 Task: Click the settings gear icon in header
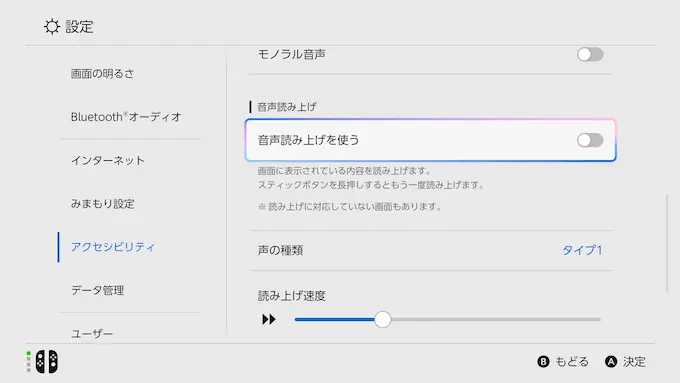[x=52, y=27]
